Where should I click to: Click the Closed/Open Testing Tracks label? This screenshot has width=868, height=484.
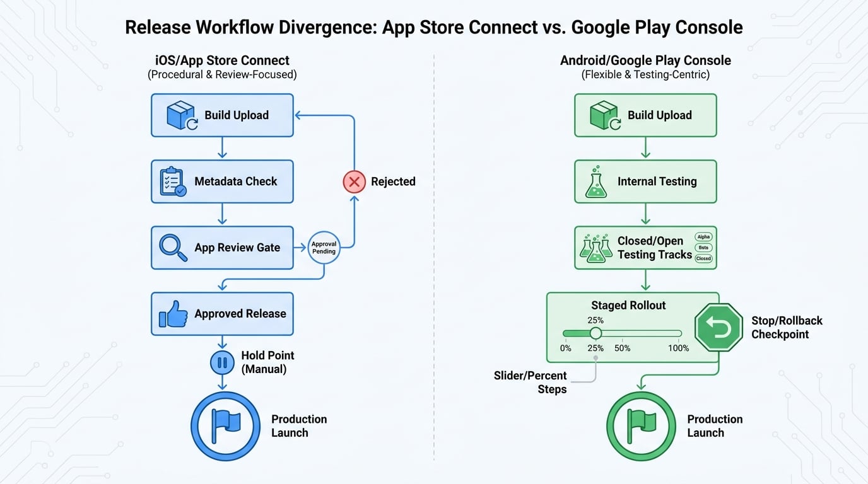click(x=654, y=248)
